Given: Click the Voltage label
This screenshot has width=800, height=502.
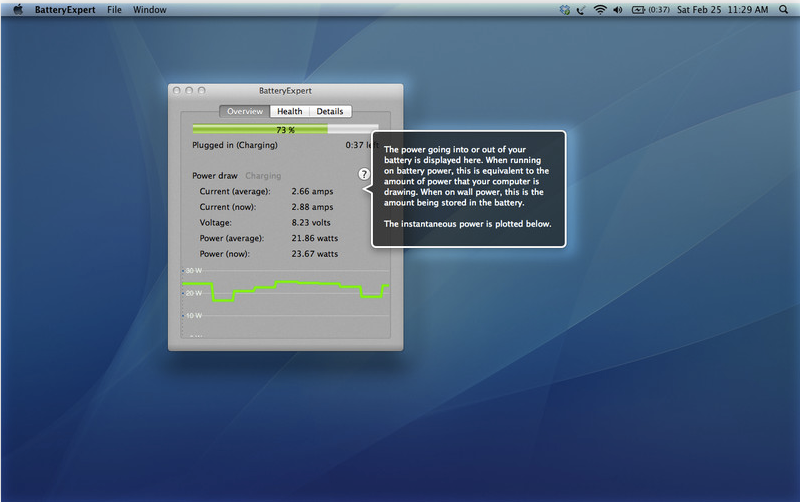Looking at the screenshot, I should (215, 222).
